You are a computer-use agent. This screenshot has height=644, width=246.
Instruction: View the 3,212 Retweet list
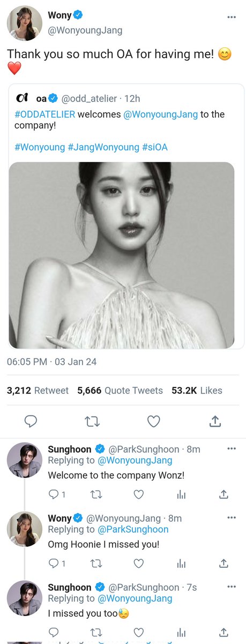pos(38,391)
